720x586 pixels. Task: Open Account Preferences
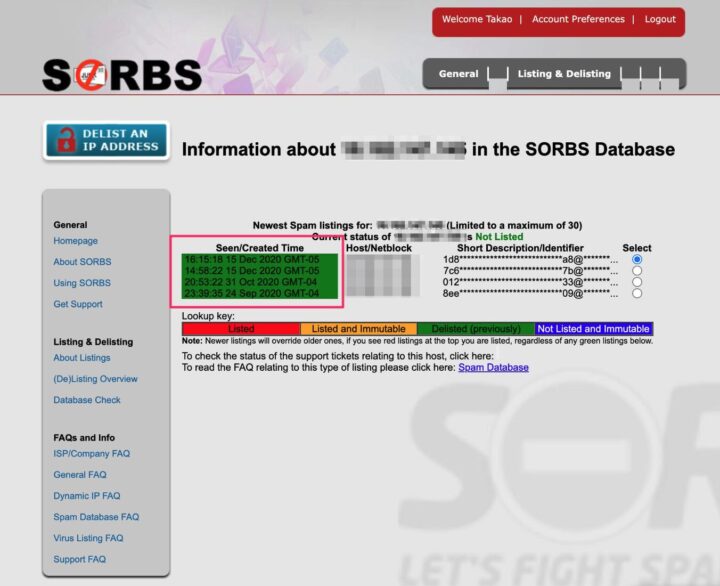click(578, 19)
